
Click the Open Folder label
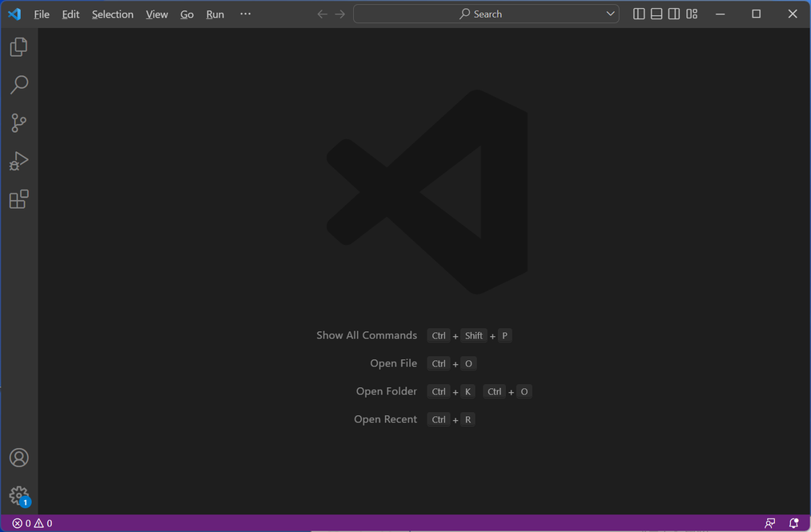[386, 391]
